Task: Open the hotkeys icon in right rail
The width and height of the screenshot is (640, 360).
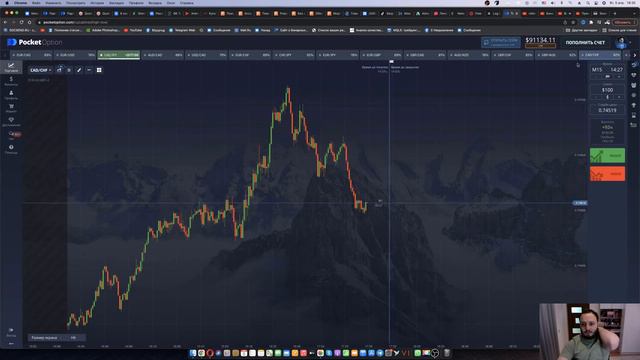Action: point(634,125)
